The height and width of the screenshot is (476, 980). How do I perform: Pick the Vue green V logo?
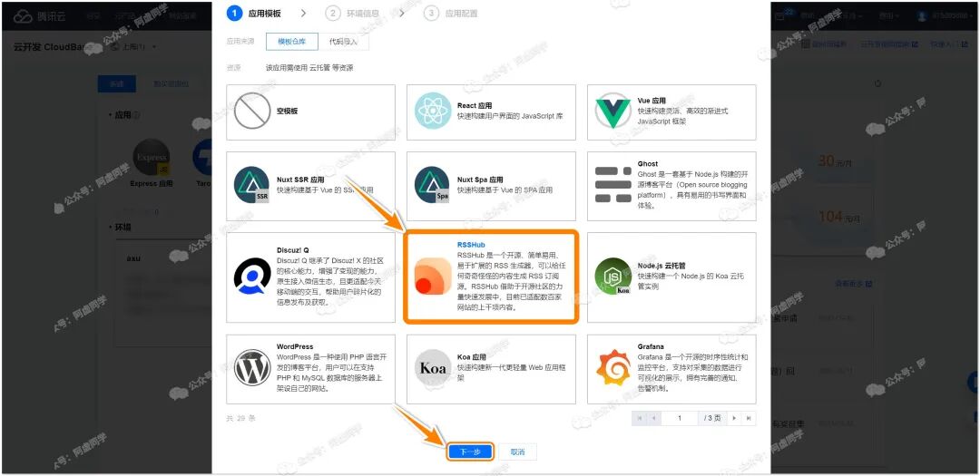tap(613, 111)
